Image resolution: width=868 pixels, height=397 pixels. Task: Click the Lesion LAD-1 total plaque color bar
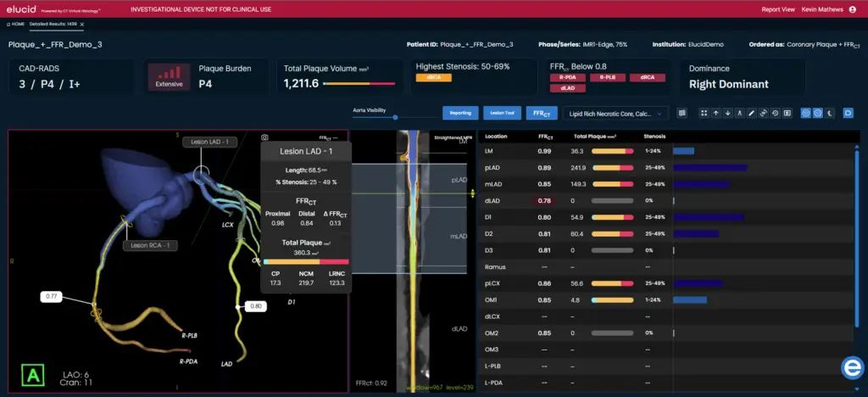pyautogui.click(x=306, y=261)
